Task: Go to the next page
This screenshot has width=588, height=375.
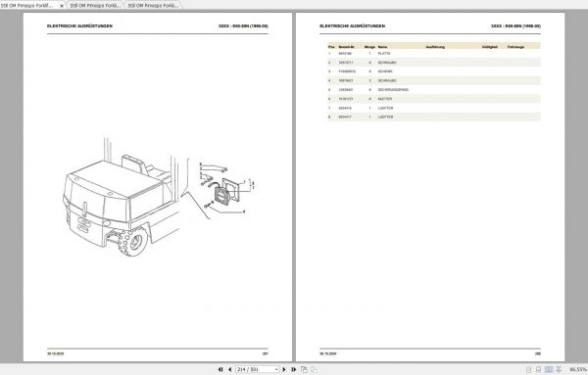Action: tap(284, 369)
